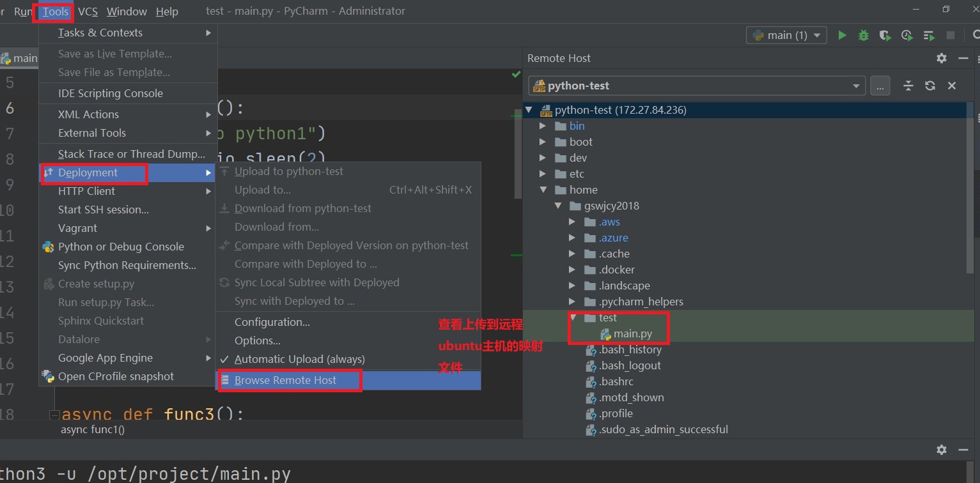Click green checkmark inspection indicator in editor
This screenshot has width=980, height=483.
click(x=516, y=75)
